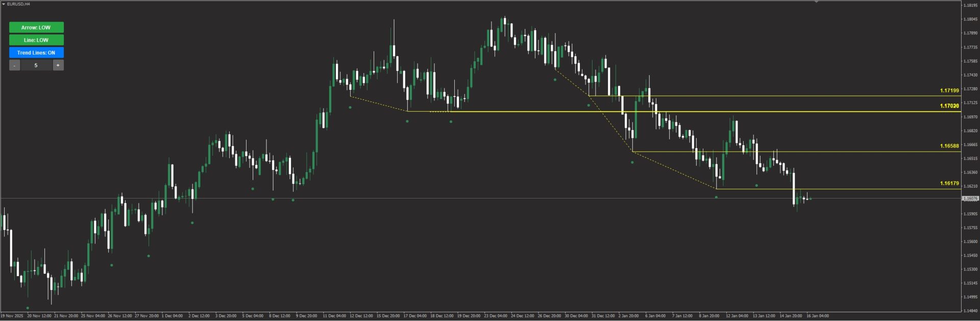Click the 1 Dec 04:00 time label

click(x=172, y=316)
